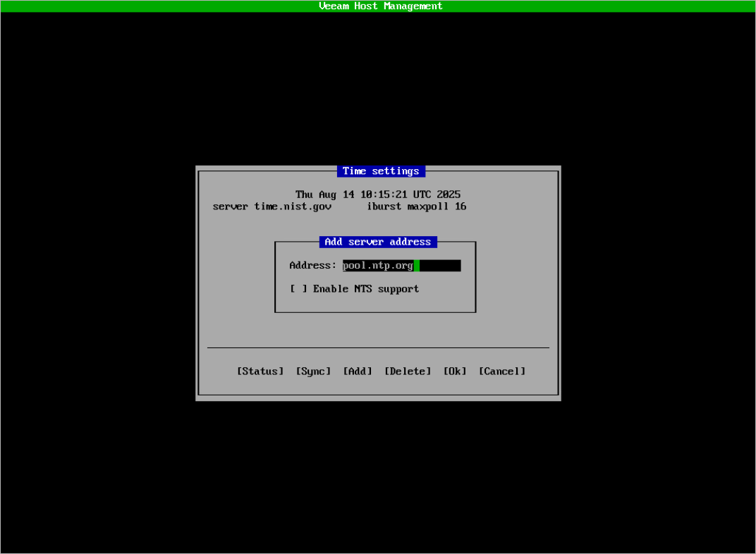
Task: Confirm with the [Ok] button
Action: tap(455, 371)
